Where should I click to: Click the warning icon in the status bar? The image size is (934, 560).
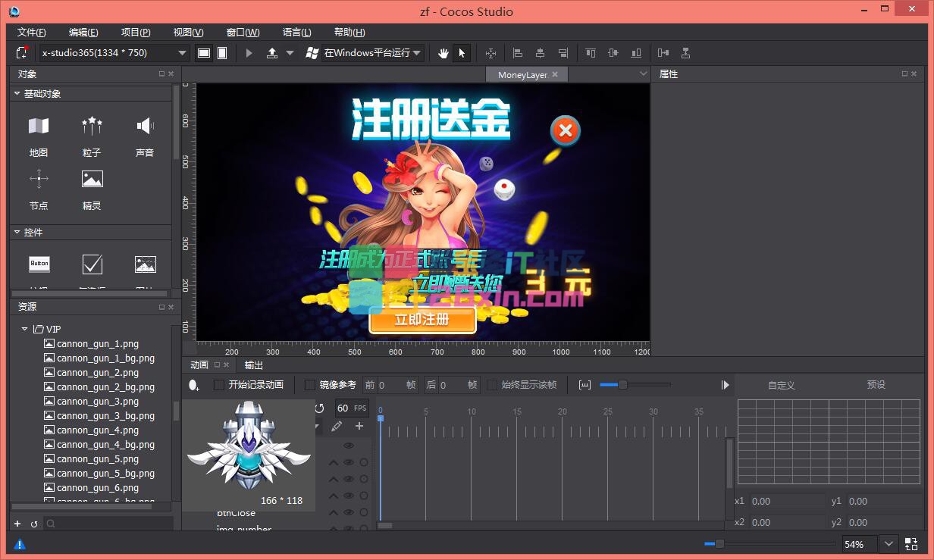pos(20,544)
